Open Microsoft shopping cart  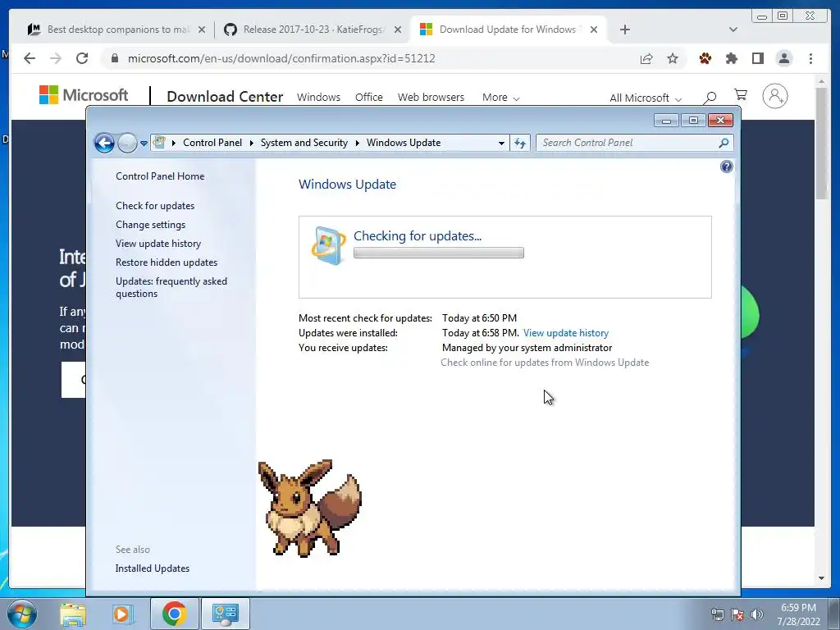741,95
